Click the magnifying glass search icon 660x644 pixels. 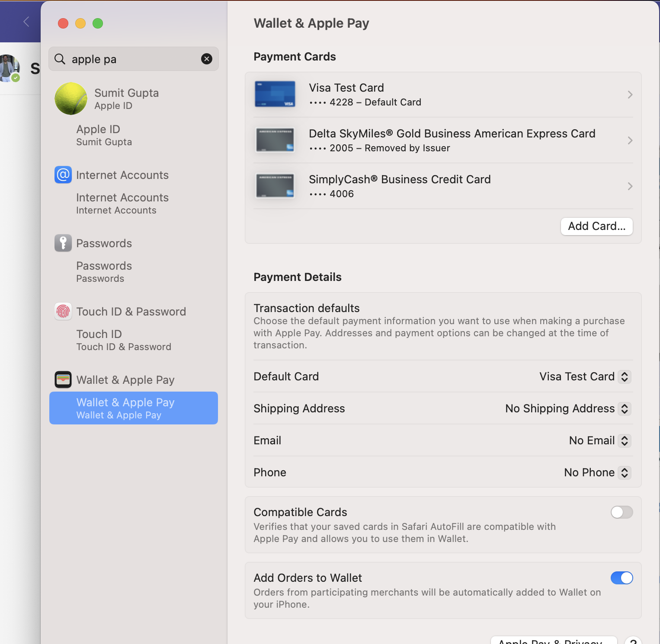[x=60, y=59]
